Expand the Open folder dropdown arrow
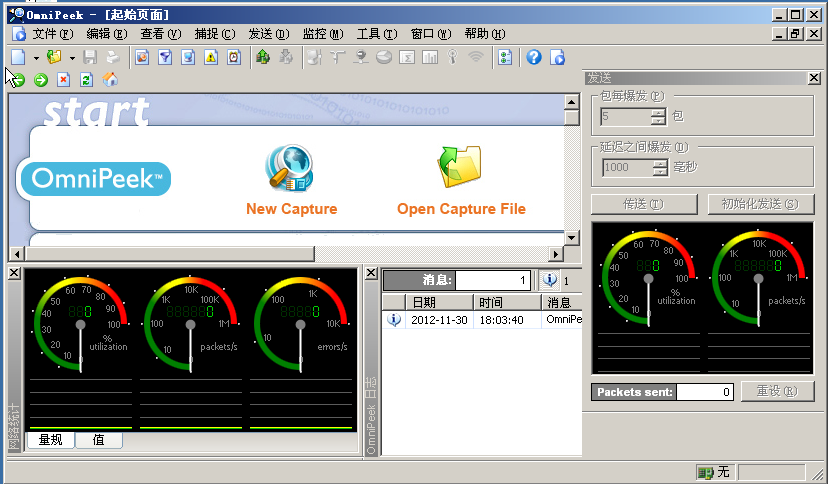This screenshot has width=828, height=484. (72, 58)
